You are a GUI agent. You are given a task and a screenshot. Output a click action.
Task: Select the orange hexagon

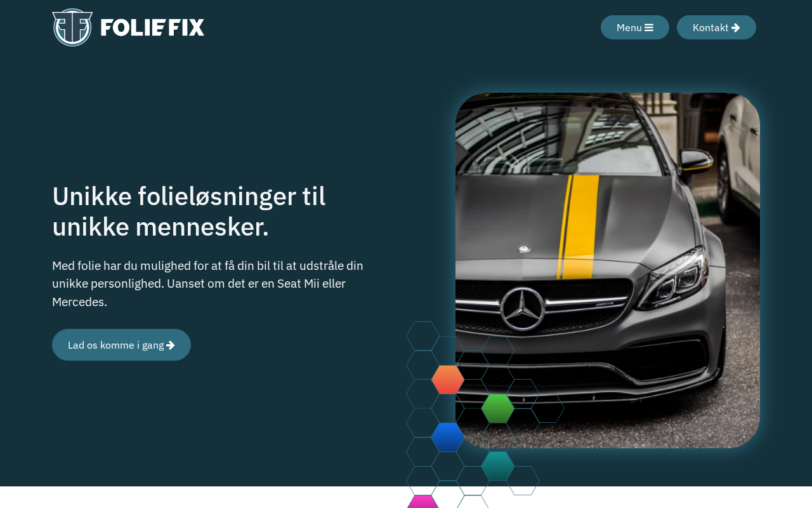pyautogui.click(x=448, y=380)
